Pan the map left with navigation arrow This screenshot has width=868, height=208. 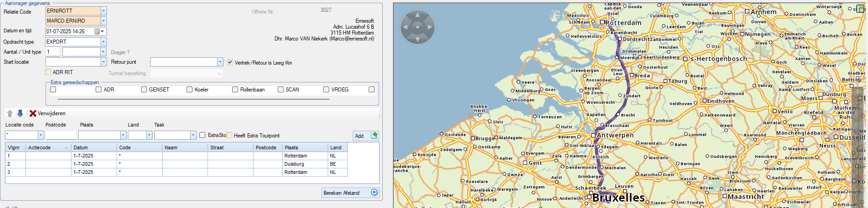point(406,27)
